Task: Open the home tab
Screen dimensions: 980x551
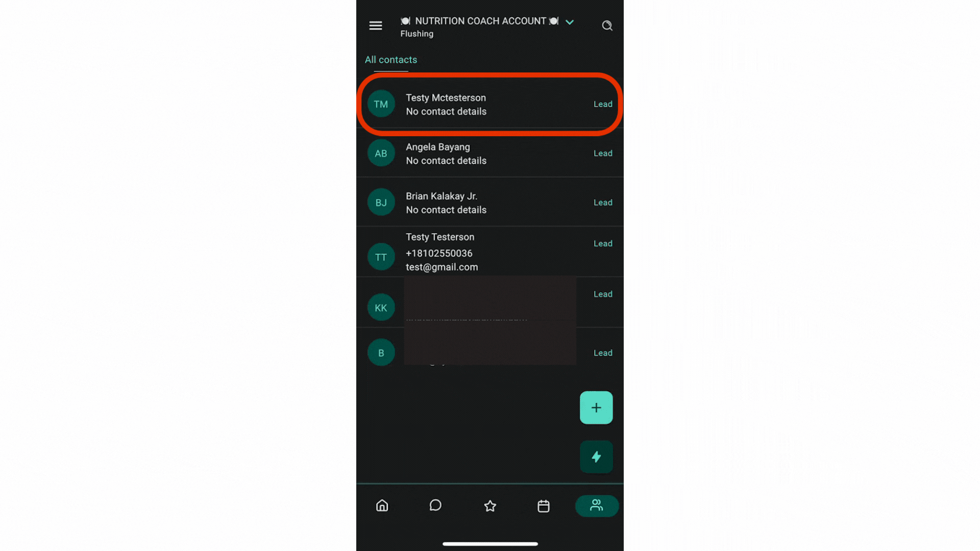Action: click(382, 505)
